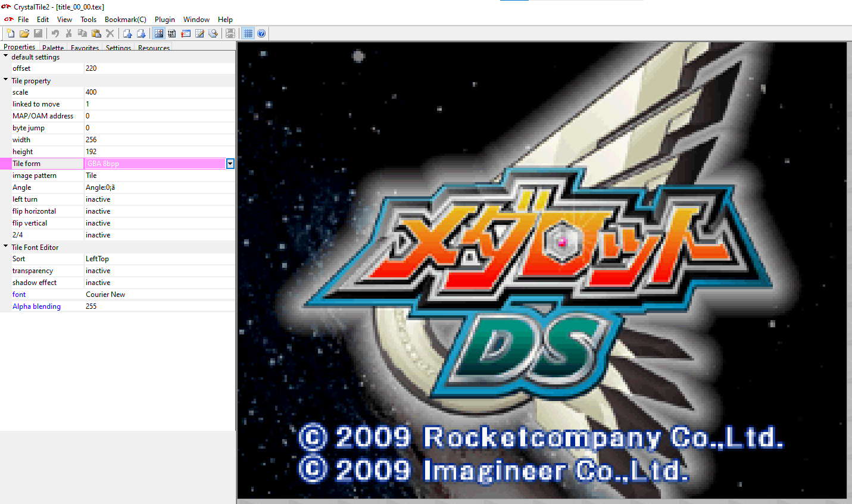Open the Edit menu

click(x=43, y=20)
